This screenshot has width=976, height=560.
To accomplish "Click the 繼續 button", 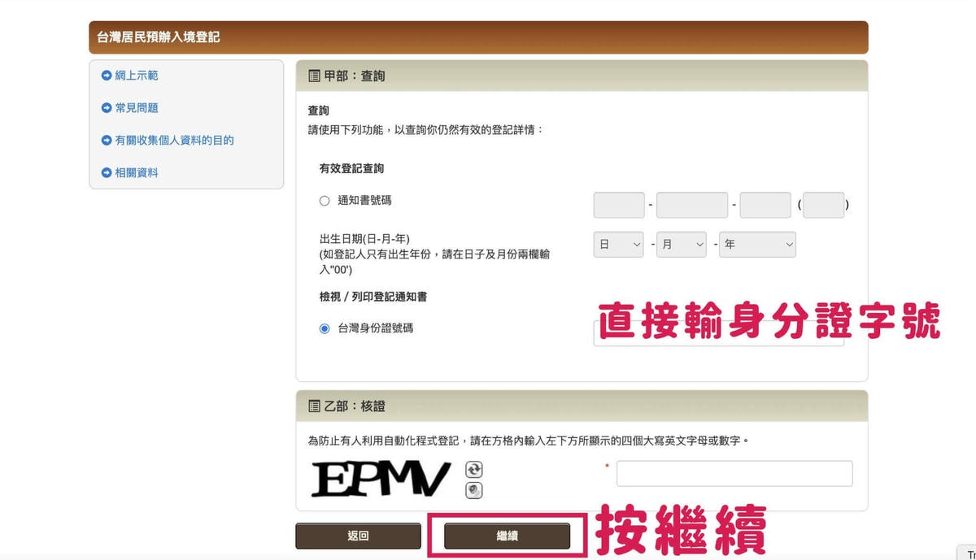I will click(x=507, y=536).
